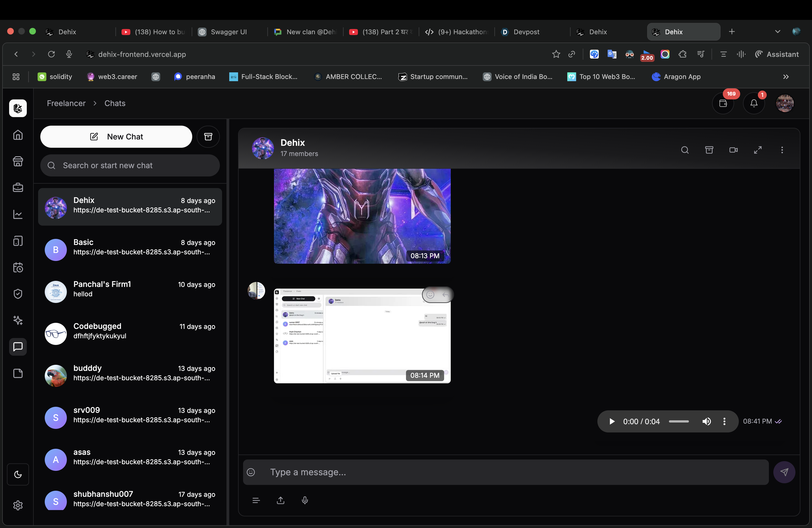The width and height of the screenshot is (812, 528).
Task: Click the upload file icon below message box
Action: pos(280,500)
